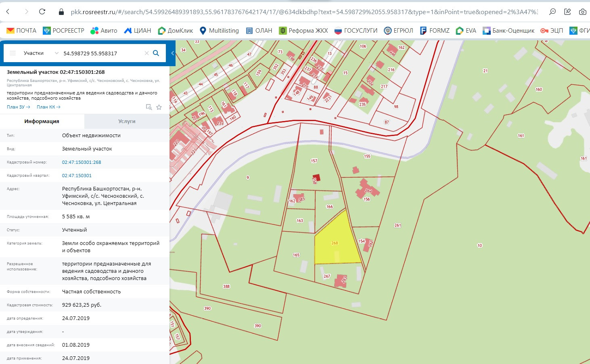Click the browser reload button
Image resolution: width=590 pixels, height=364 pixels.
point(42,12)
